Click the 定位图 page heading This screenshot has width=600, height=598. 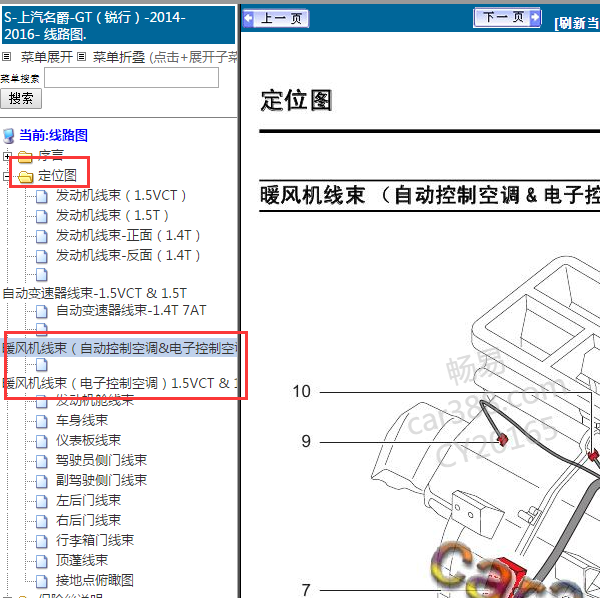point(296,101)
